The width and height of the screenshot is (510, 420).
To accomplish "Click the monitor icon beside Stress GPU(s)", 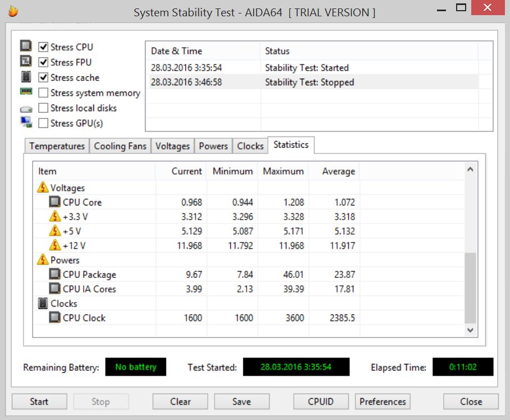I will pyautogui.click(x=26, y=122).
